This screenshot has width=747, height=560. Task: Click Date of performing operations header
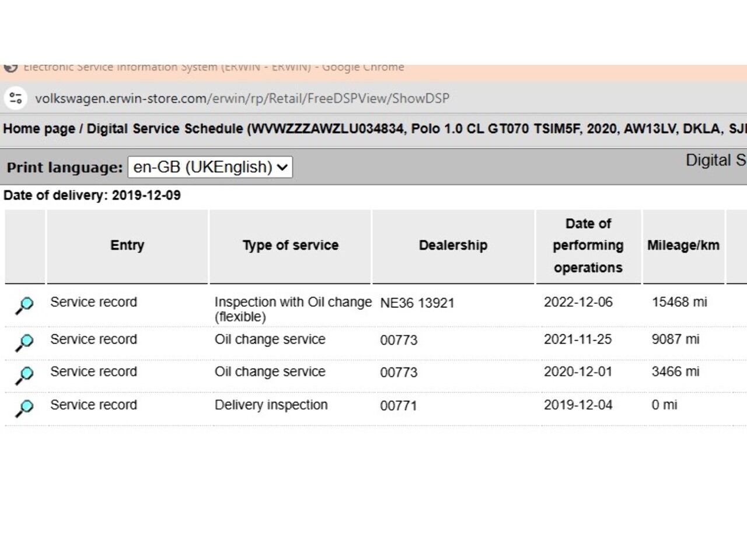point(588,246)
